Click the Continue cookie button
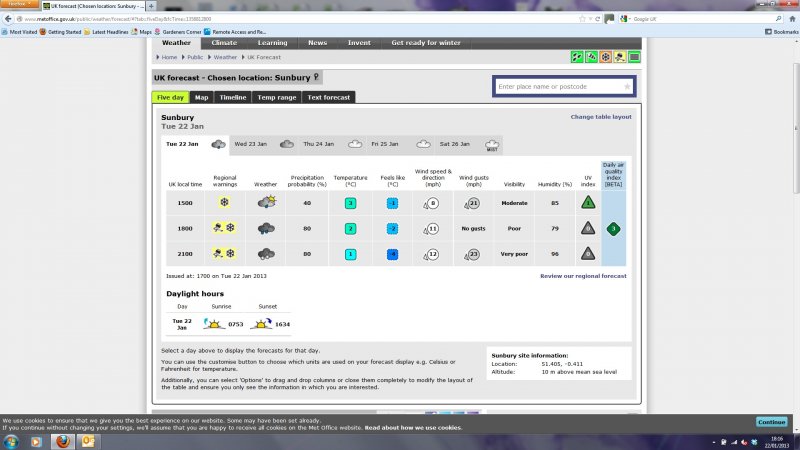The width and height of the screenshot is (800, 450). (771, 422)
